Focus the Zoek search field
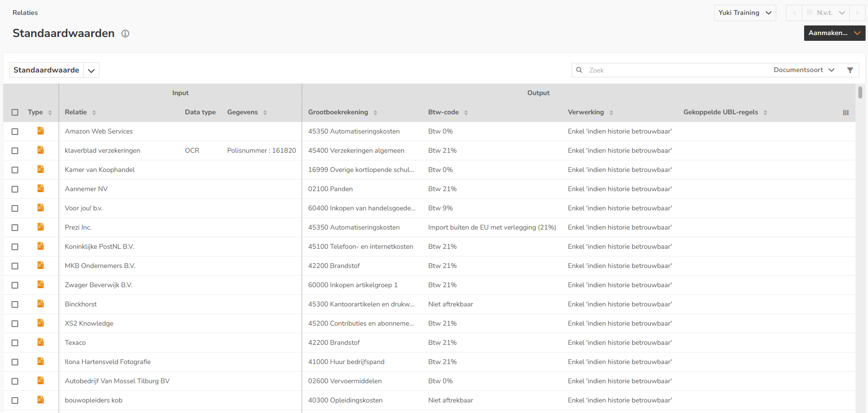 tap(672, 70)
